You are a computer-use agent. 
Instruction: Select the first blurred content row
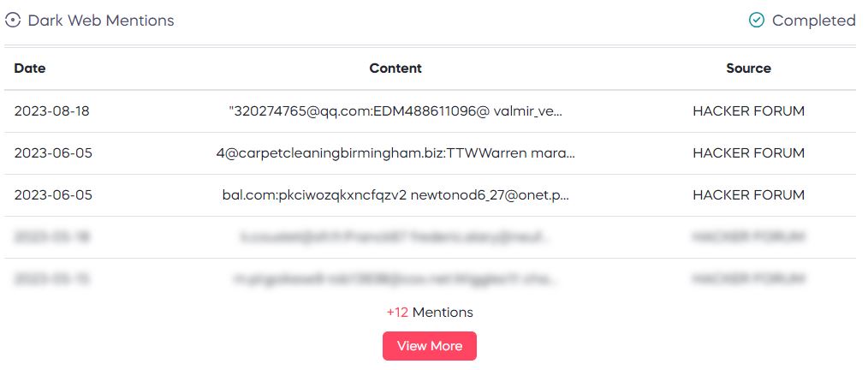(x=430, y=237)
